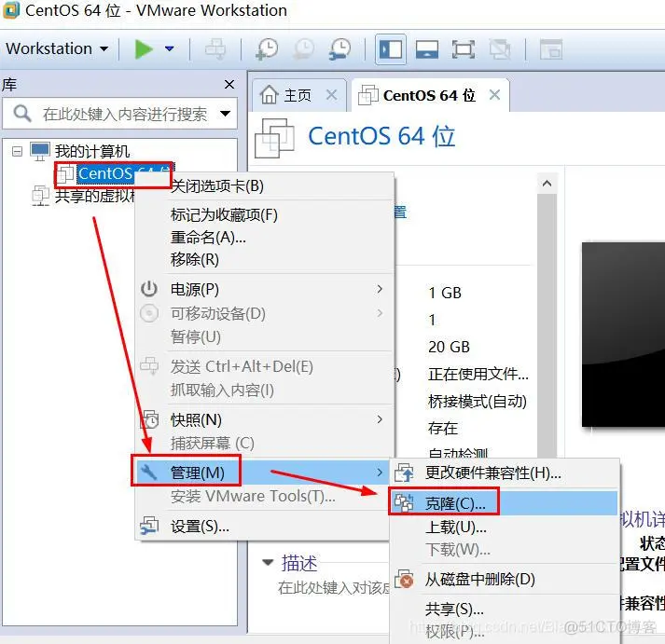
Task: Click the delete-from-disk icon
Action: 404,579
